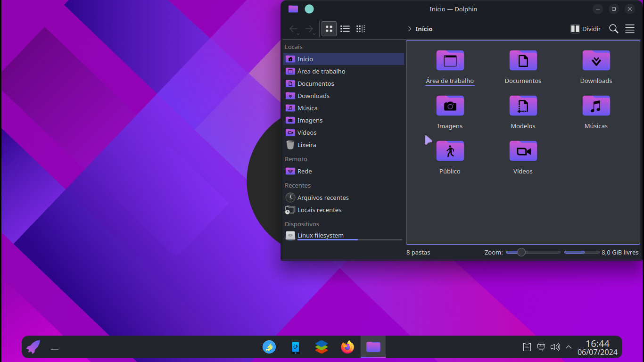Open the Imagens folder with camera icon
Viewport: 644px width, 362px height.
click(450, 106)
